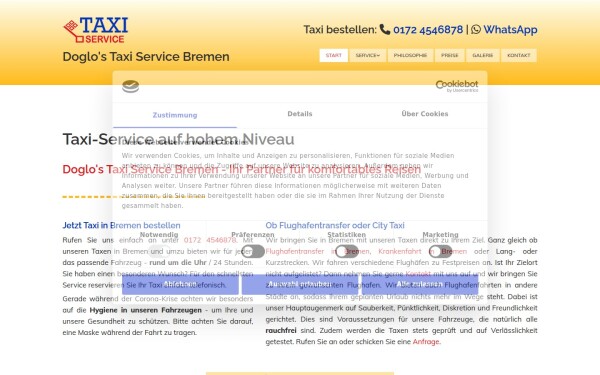Click bold text "Hygiene in unseren Fahrzeugen"
The image size is (600, 375).
click(x=145, y=310)
